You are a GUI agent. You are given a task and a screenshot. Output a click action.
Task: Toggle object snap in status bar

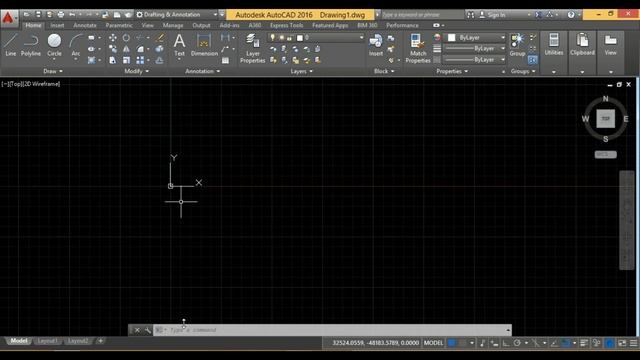pos(565,343)
